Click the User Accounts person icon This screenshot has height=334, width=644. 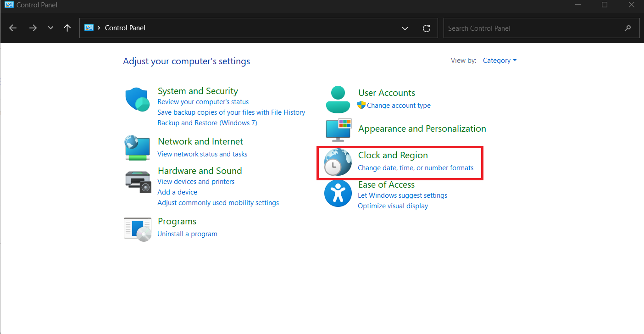pyautogui.click(x=338, y=100)
